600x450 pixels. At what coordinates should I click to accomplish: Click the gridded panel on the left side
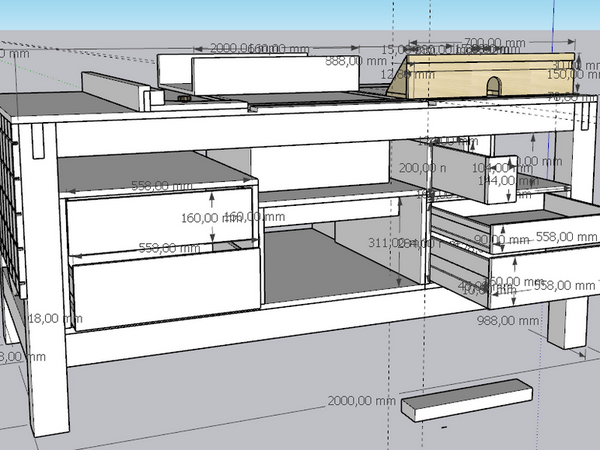pos(10,200)
